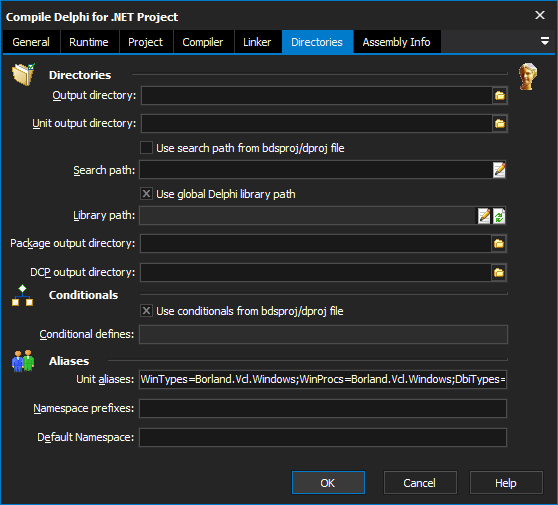Browse folder for Package output directory

tap(499, 243)
